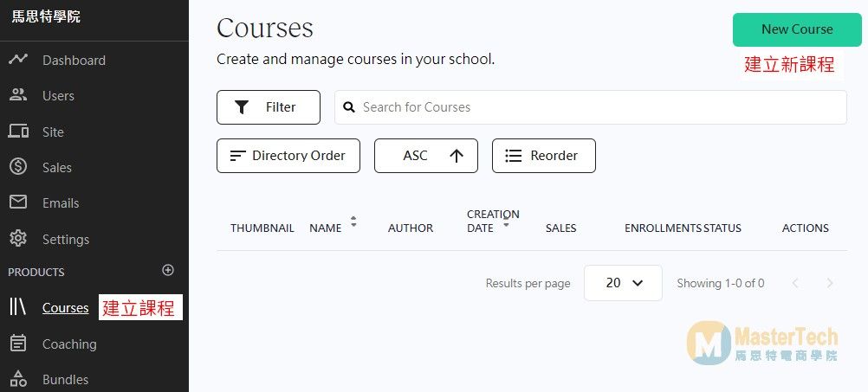Open the Filter options
Screen dimensions: 868x392
(268, 107)
